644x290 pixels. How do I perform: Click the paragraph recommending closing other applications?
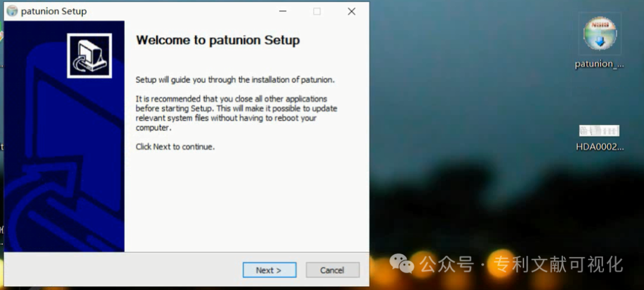coord(236,113)
